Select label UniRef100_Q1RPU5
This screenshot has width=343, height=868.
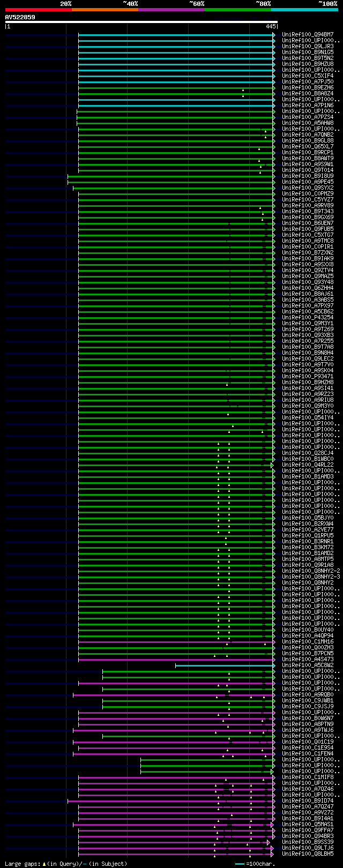coord(308,536)
